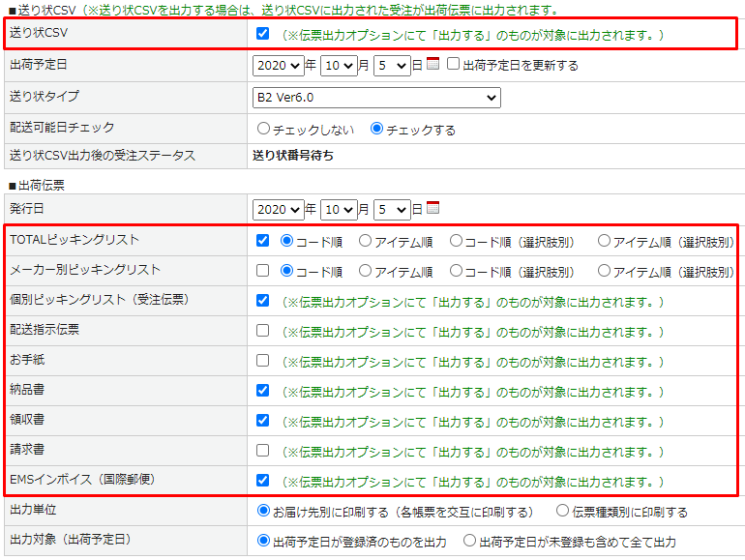Open 出荷予定日 year dropdown
The image size is (745, 560).
coord(278,66)
